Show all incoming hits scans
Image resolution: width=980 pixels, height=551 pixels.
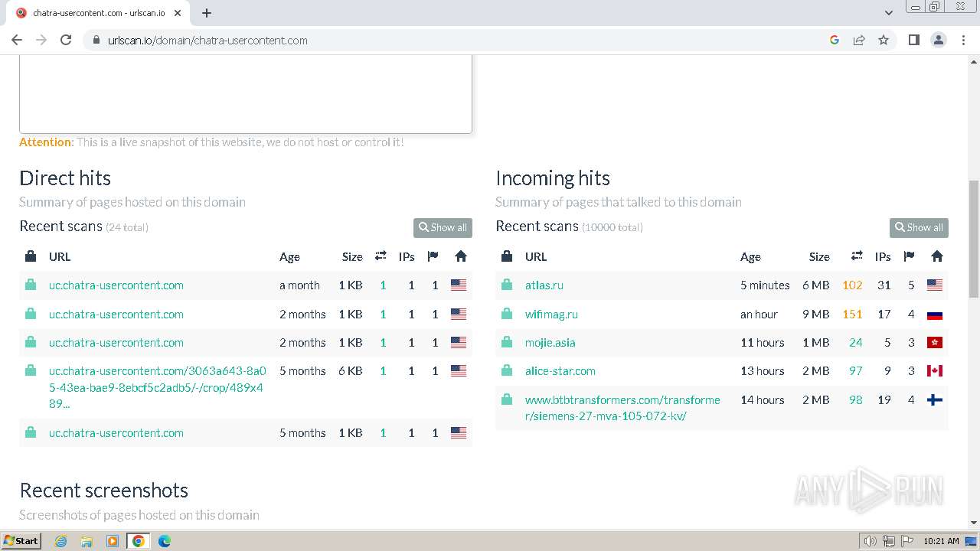tap(919, 227)
